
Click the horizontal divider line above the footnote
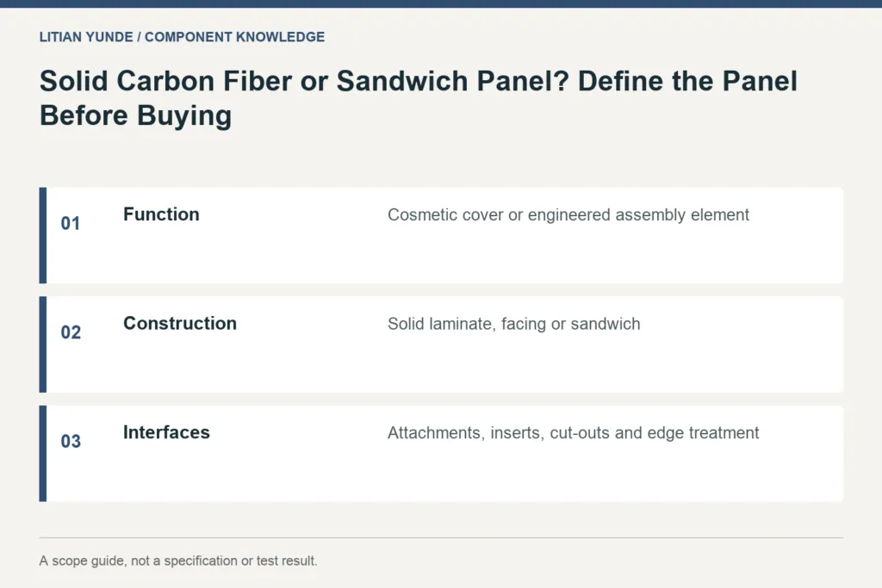(441, 538)
